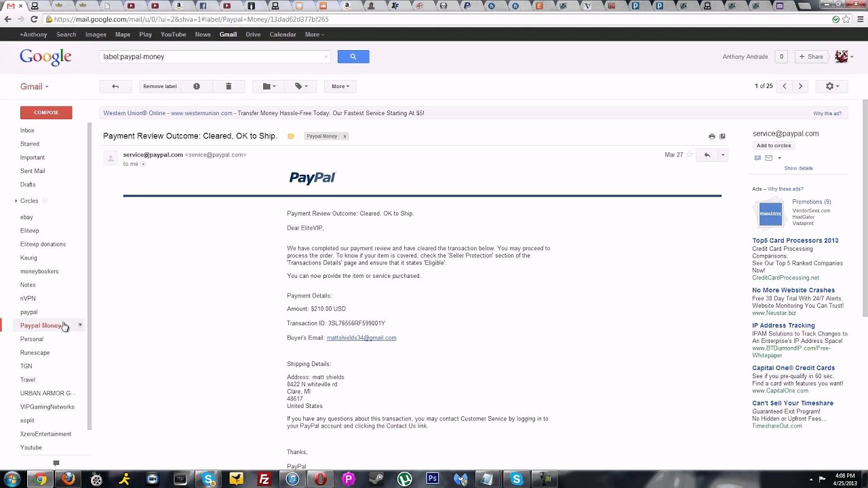Select the moneybookers label
This screenshot has width=868, height=488.
pyautogui.click(x=39, y=271)
